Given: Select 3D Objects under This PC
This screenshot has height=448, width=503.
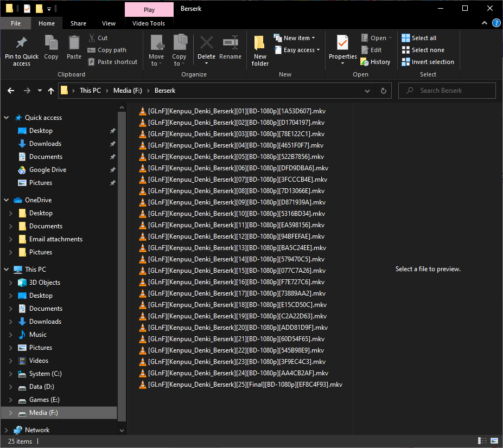Looking at the screenshot, I should [x=44, y=283].
